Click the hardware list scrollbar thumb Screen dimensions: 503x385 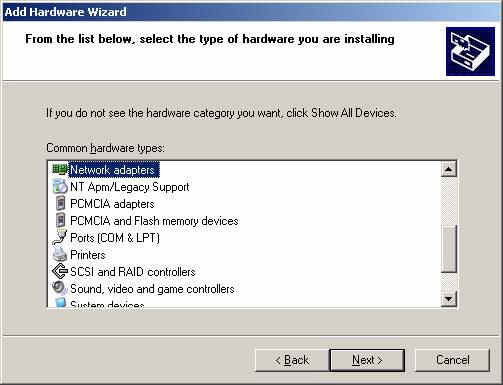click(x=449, y=249)
